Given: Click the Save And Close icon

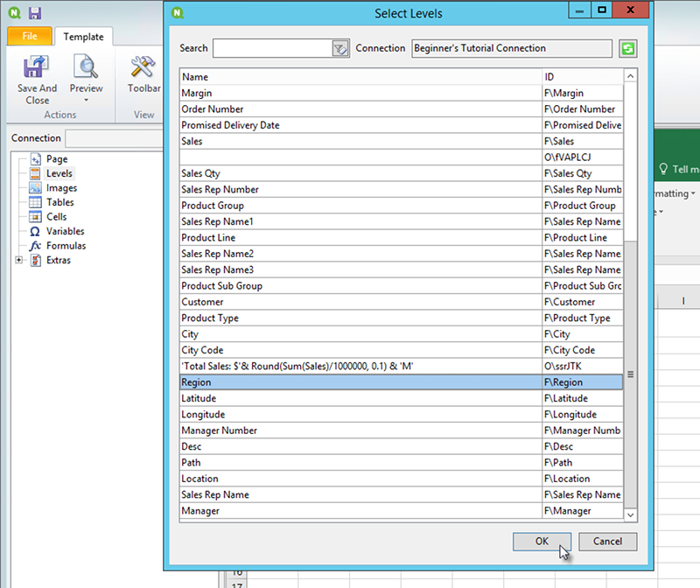Looking at the screenshot, I should [37, 67].
